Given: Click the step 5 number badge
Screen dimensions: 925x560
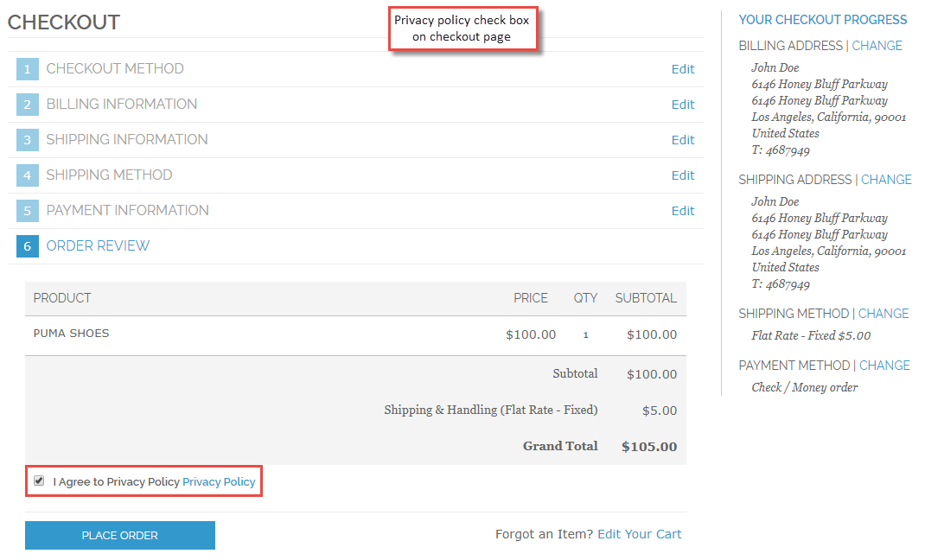Looking at the screenshot, I should coord(27,211).
